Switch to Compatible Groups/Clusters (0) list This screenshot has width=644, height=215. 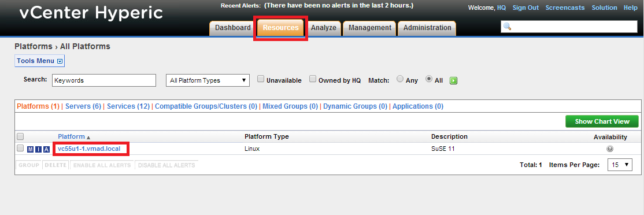[x=206, y=106]
